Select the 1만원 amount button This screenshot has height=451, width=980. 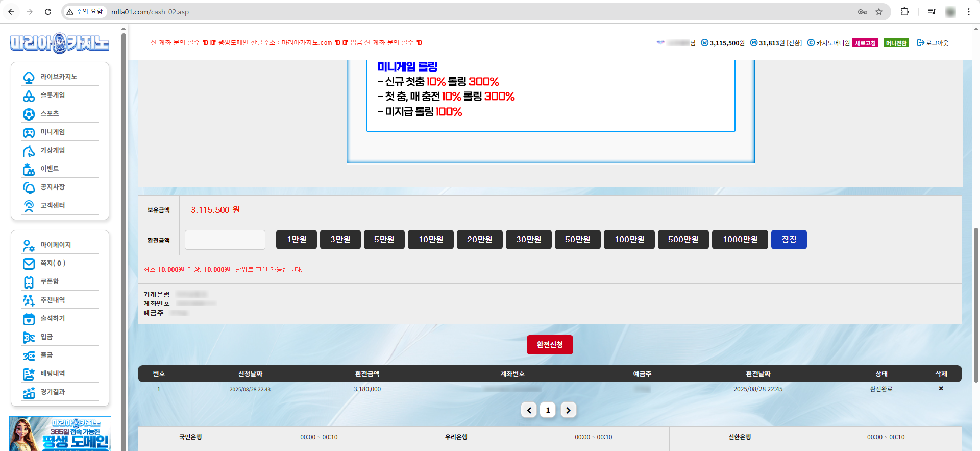(x=297, y=240)
